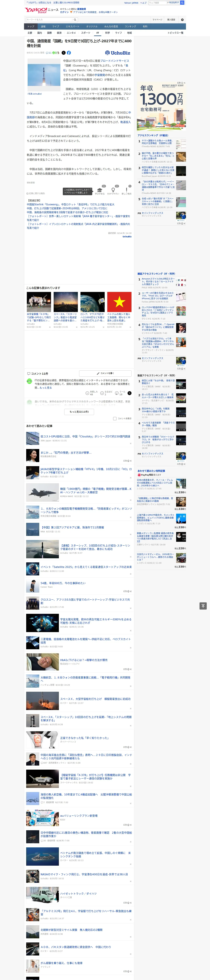Viewport: 210px width, 980px height.
Task: Close the 年収1,300万円 advertisement
Action: click(184, 83)
